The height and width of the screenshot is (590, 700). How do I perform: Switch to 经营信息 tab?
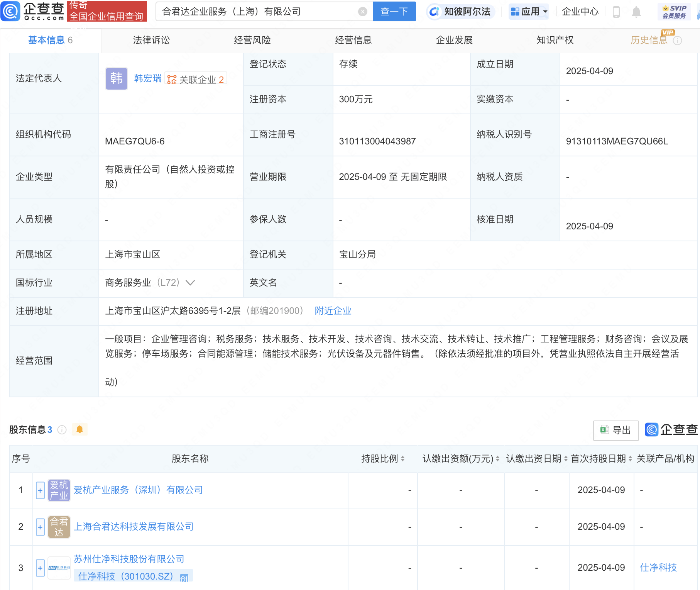tap(353, 40)
